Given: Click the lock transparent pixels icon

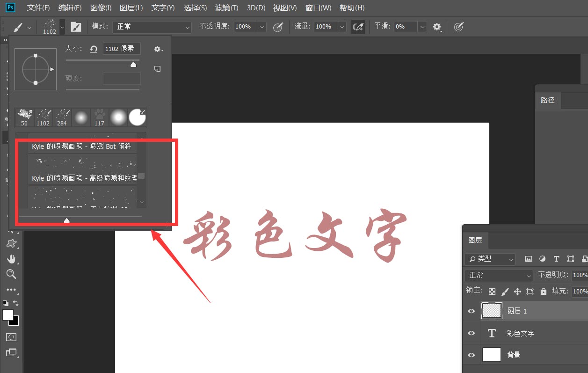Looking at the screenshot, I should [x=492, y=291].
